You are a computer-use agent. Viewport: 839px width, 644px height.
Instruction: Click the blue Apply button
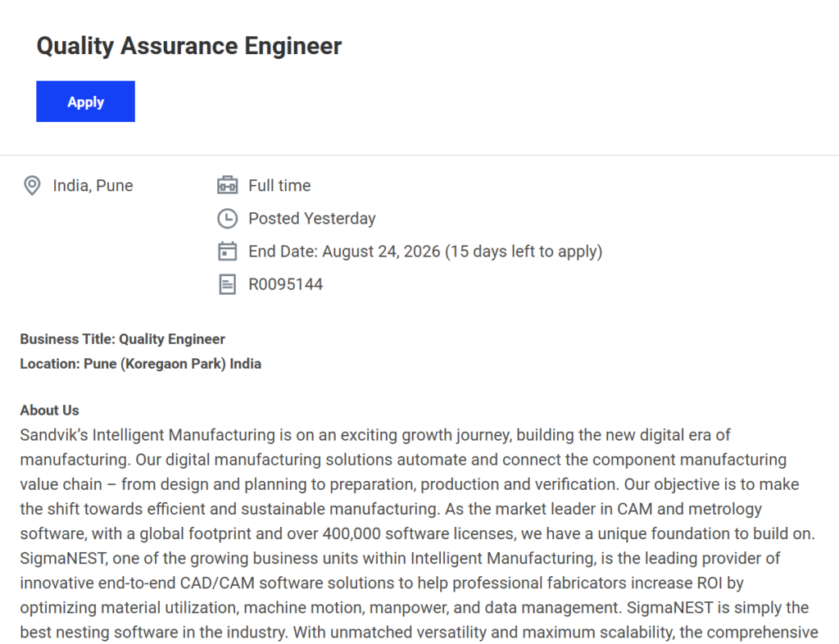pyautogui.click(x=85, y=102)
